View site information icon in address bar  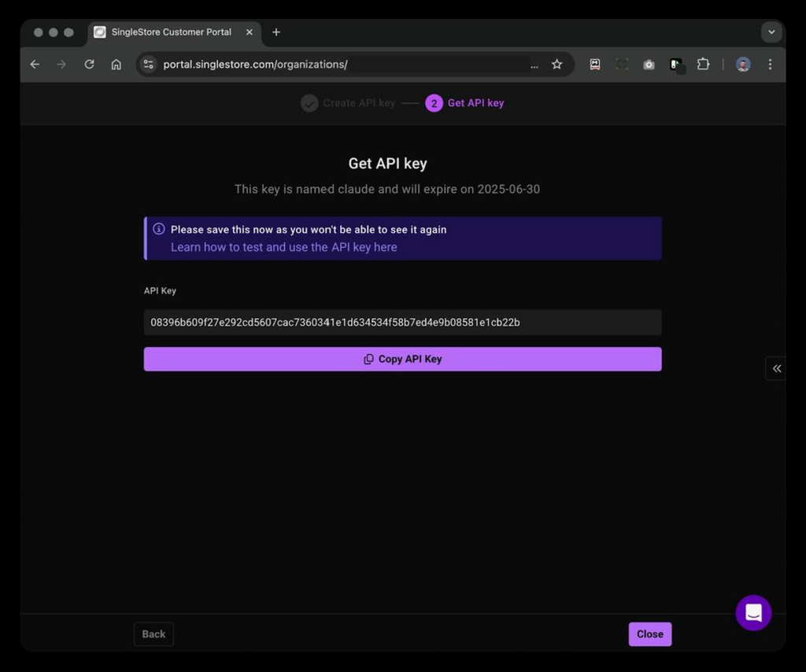point(149,65)
